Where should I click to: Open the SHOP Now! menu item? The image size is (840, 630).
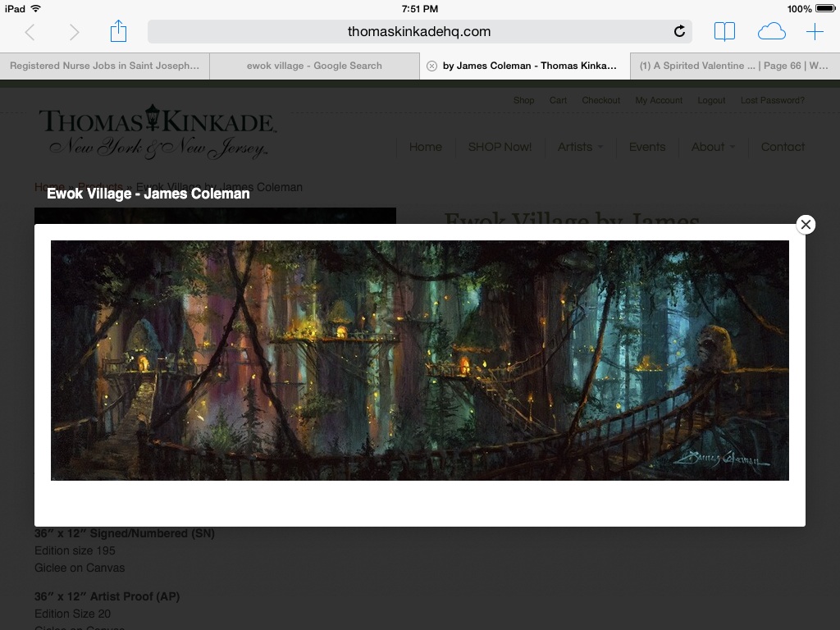[x=500, y=147]
